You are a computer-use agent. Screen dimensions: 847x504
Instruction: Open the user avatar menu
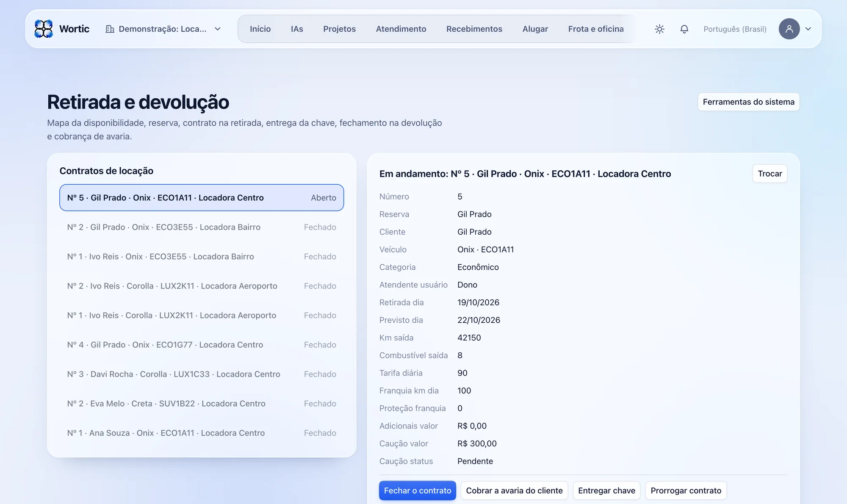pyautogui.click(x=789, y=29)
